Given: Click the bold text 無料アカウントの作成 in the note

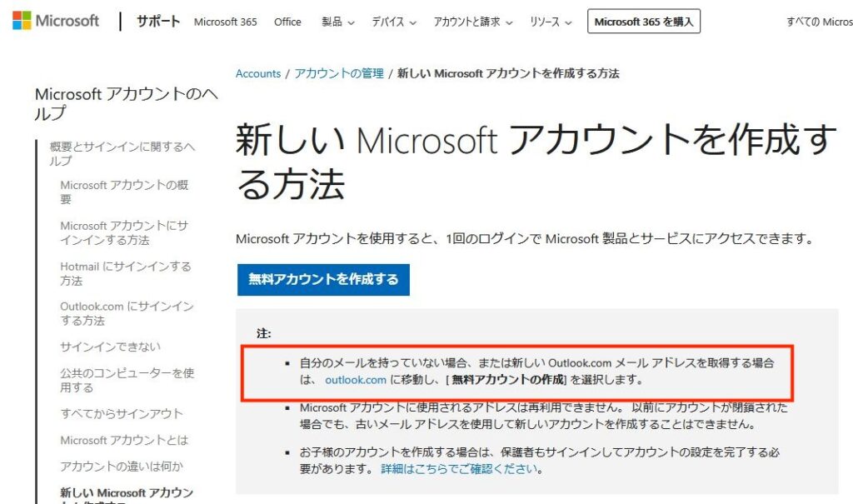Looking at the screenshot, I should (x=508, y=380).
